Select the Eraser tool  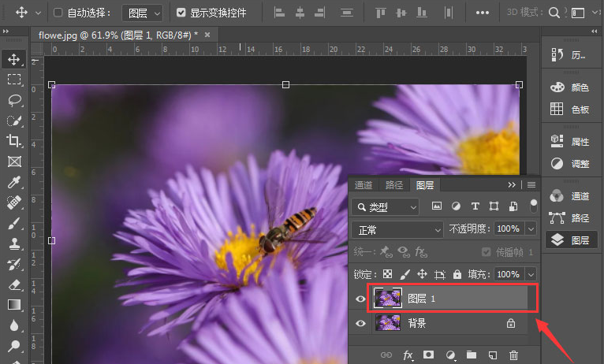14,284
